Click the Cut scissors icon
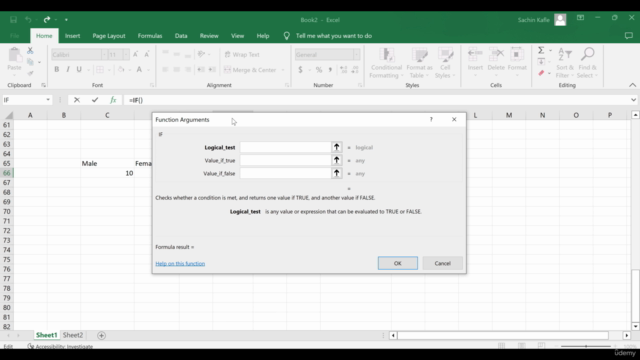This screenshot has width=640, height=360. click(x=30, y=51)
